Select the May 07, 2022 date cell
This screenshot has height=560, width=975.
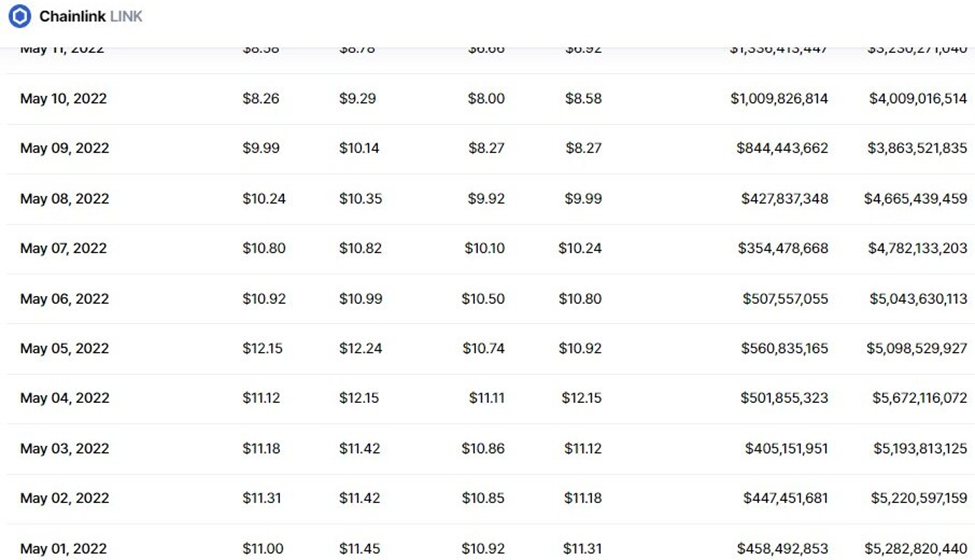63,249
